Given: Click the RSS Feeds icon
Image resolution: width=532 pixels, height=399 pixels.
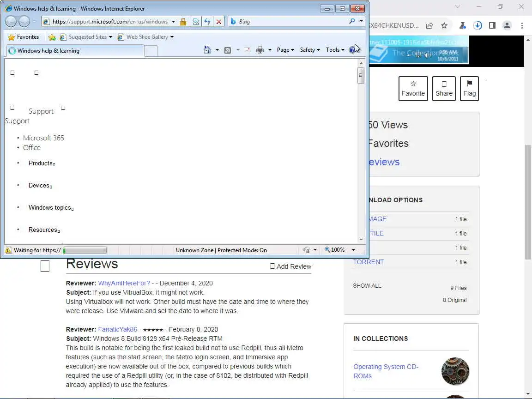Looking at the screenshot, I should 228,50.
